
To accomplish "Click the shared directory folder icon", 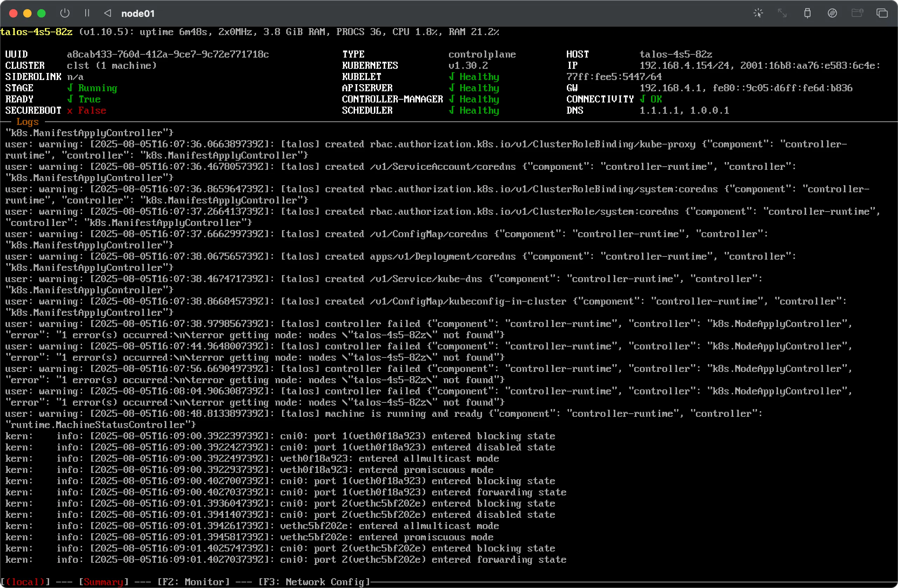I will click(857, 13).
